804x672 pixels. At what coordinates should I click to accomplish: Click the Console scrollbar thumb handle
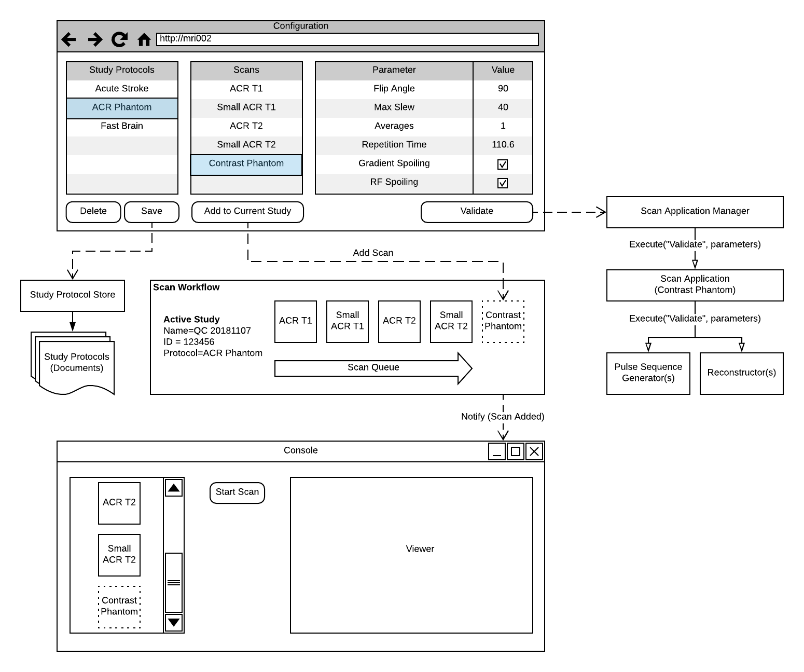tap(174, 582)
